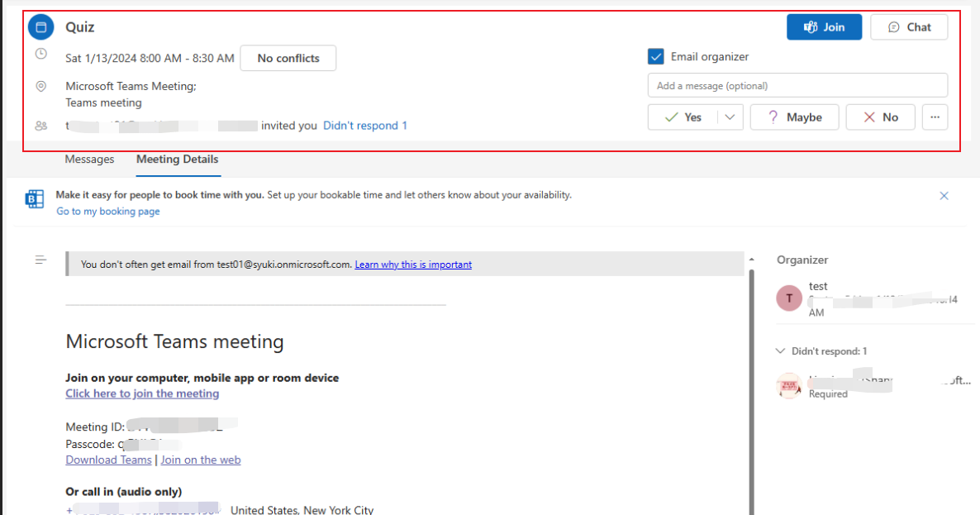Click United States, New York City text

302,510
